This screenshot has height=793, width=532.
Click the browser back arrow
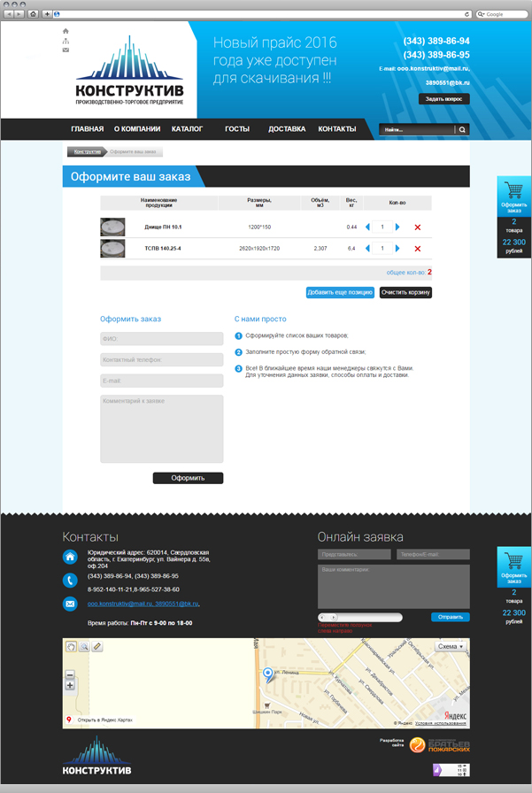click(x=9, y=14)
